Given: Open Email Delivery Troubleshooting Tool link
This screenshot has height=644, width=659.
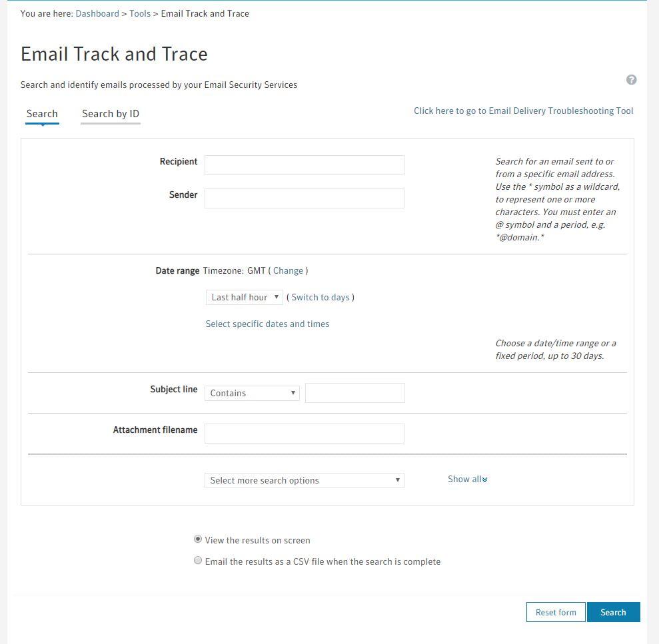Looking at the screenshot, I should 523,111.
